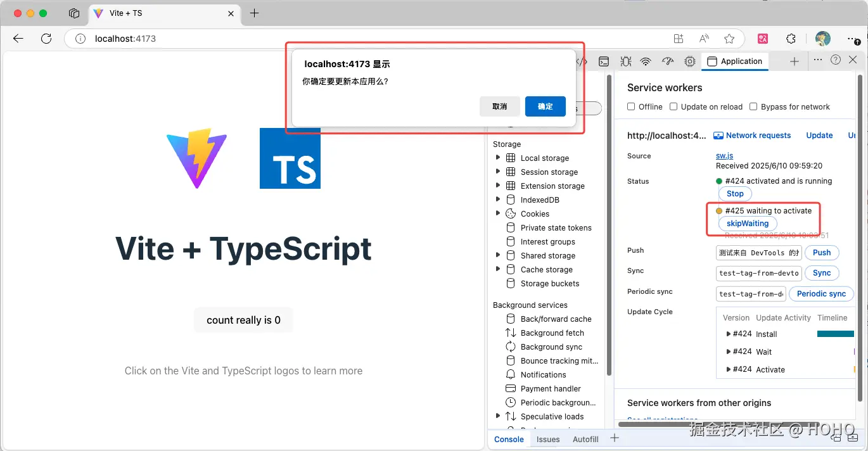The height and width of the screenshot is (451, 868).
Task: Click the Periodic sync button
Action: pyautogui.click(x=821, y=294)
